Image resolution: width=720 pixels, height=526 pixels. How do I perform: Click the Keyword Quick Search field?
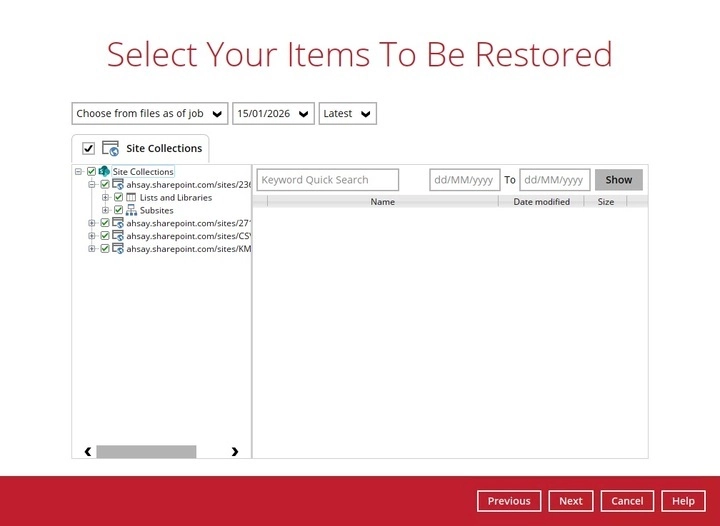click(327, 180)
